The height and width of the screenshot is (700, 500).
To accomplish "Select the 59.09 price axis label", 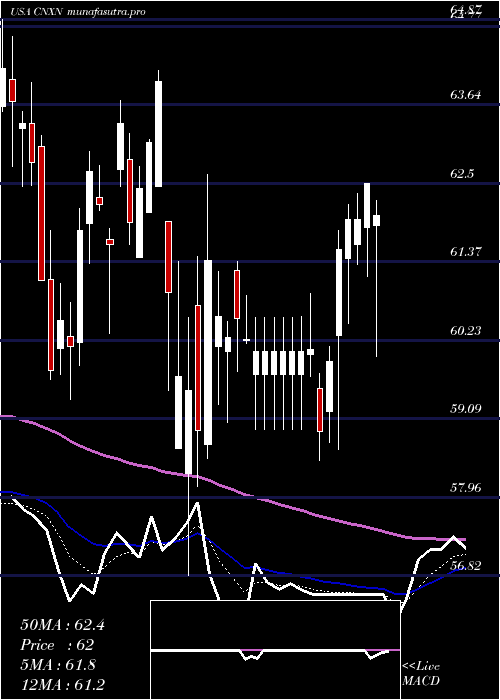I will click(x=466, y=409).
